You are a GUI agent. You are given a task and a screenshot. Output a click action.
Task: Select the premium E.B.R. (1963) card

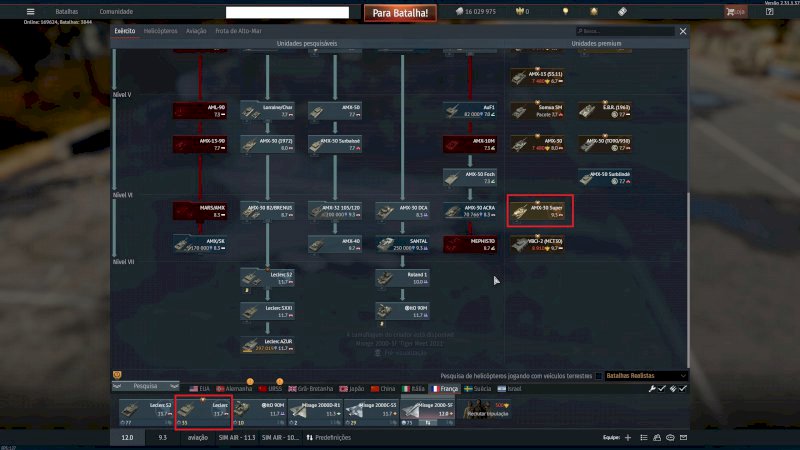pyautogui.click(x=605, y=111)
